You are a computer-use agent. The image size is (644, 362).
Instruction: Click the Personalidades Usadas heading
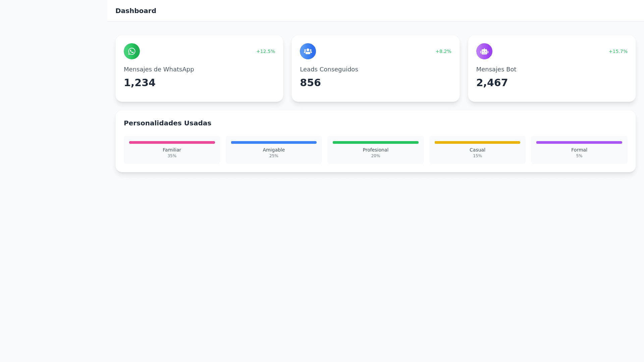coord(167,123)
